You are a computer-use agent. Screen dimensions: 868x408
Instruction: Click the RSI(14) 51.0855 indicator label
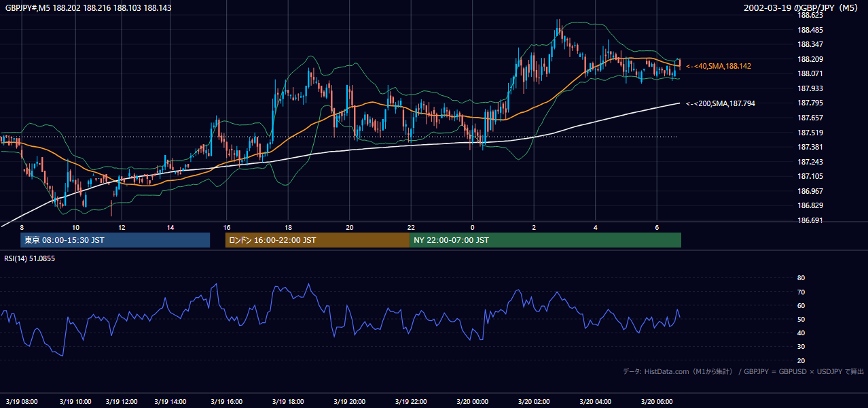pos(30,258)
